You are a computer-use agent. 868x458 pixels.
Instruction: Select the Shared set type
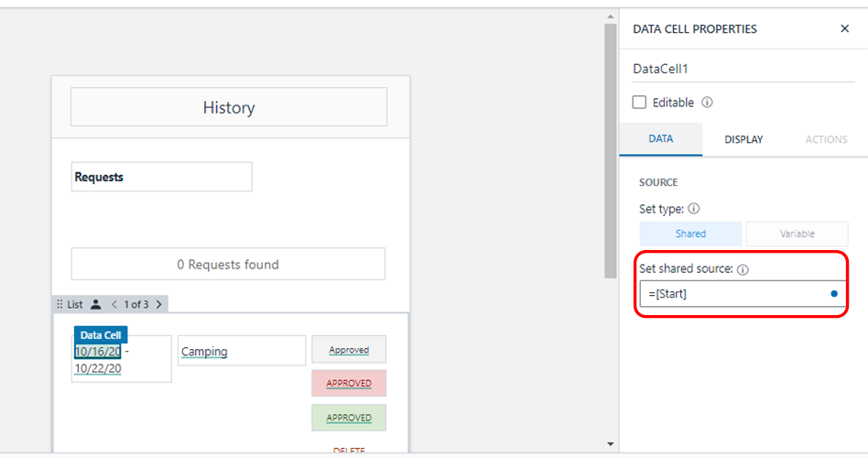[690, 234]
